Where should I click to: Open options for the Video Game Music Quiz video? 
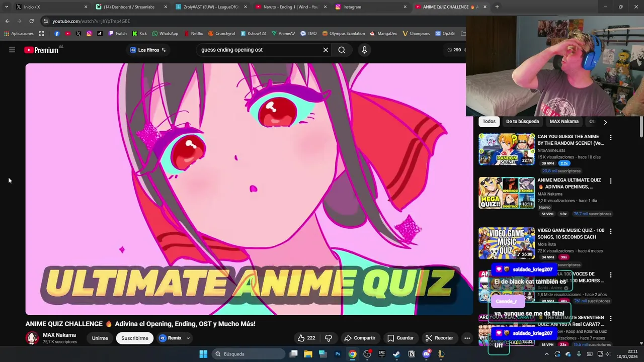click(611, 231)
